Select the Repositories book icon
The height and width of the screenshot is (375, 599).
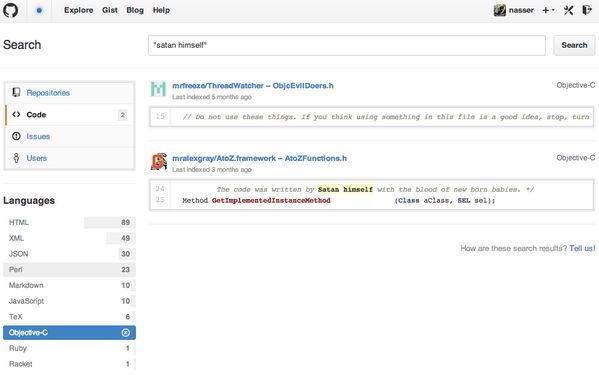16,92
